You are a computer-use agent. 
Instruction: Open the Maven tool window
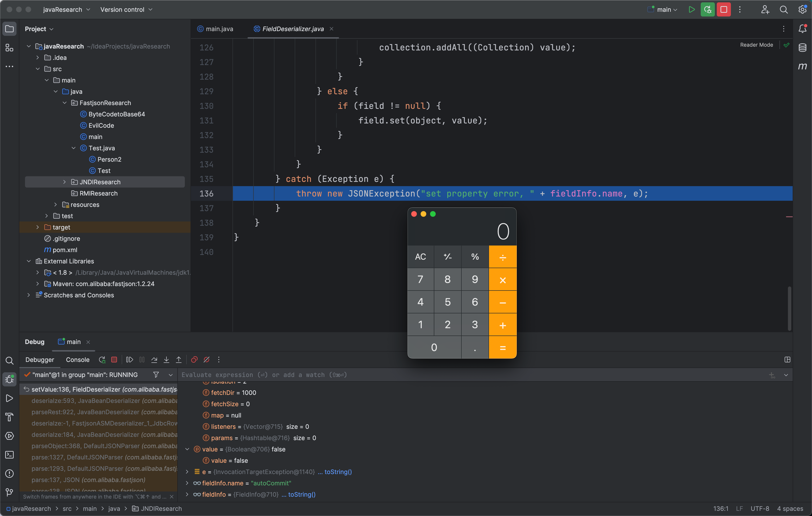point(803,66)
